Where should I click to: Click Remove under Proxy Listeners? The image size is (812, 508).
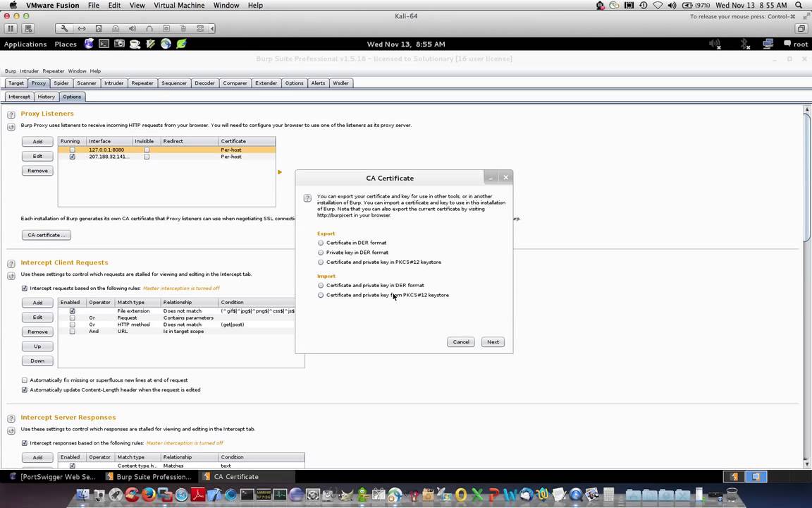click(38, 171)
